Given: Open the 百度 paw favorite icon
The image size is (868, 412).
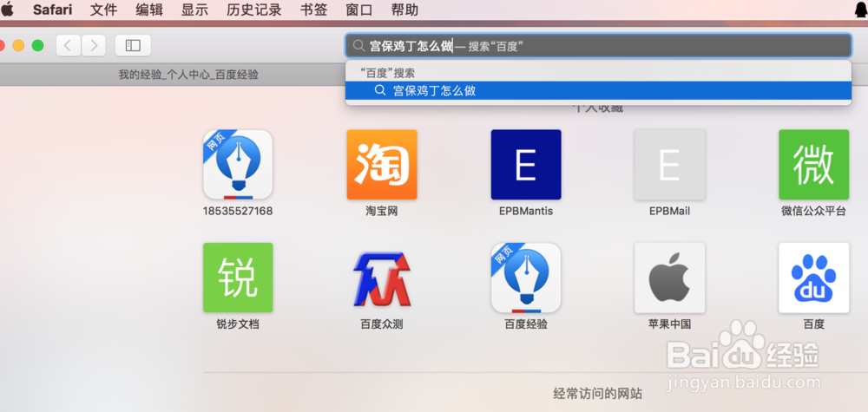Looking at the screenshot, I should [814, 278].
